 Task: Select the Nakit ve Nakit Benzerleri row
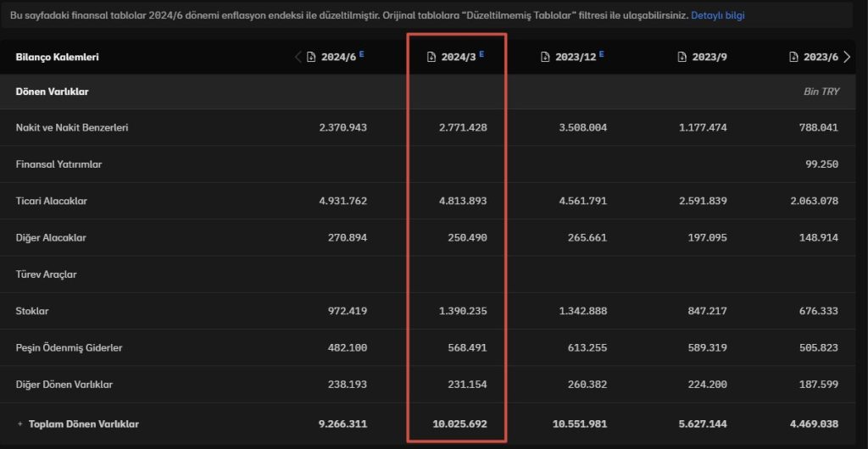point(72,127)
